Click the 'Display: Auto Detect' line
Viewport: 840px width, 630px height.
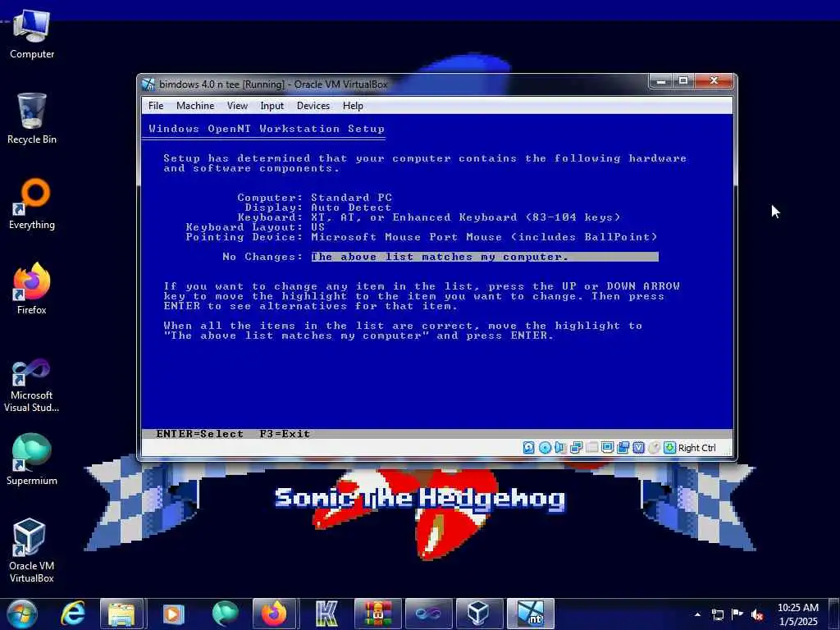318,208
